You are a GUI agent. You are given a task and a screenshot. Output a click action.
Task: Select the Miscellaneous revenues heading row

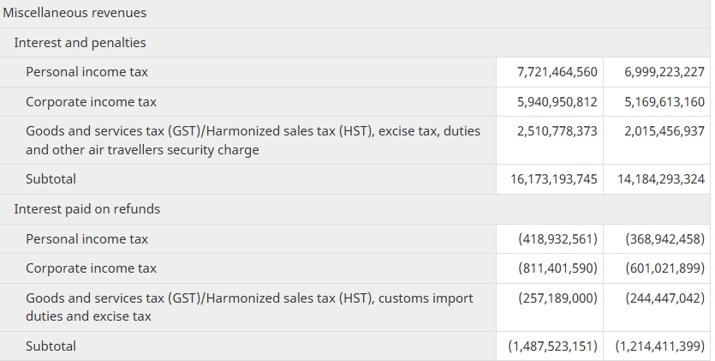[x=356, y=13]
